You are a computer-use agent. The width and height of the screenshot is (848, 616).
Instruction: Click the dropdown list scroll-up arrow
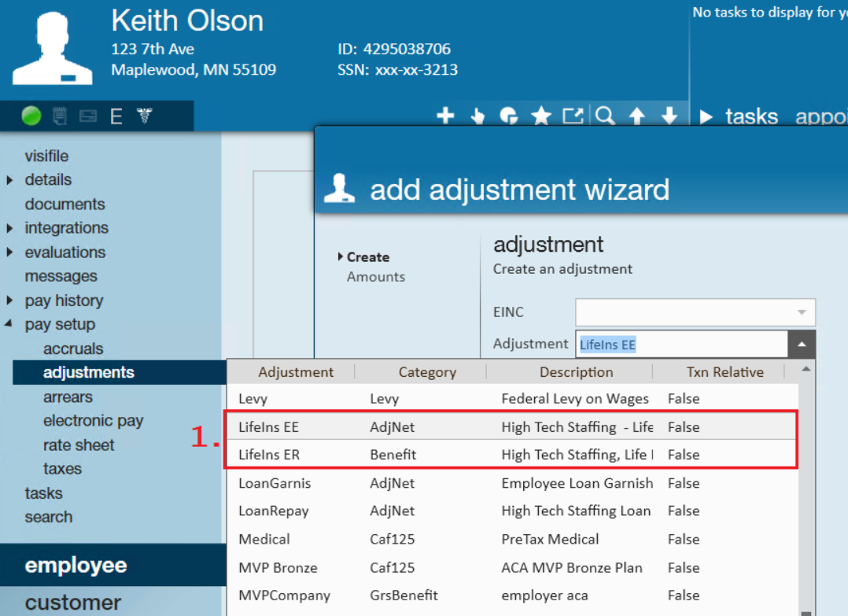(x=806, y=369)
